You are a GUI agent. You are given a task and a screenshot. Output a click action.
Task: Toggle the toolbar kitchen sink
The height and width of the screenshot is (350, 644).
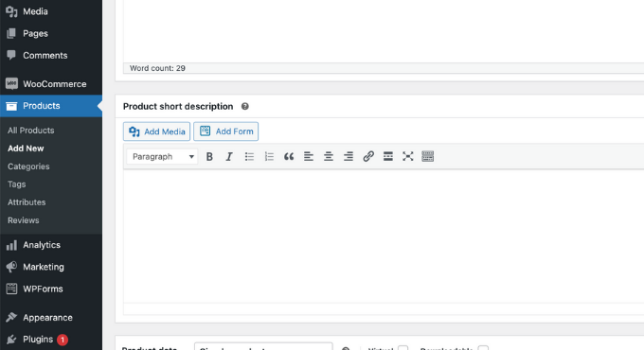point(427,156)
